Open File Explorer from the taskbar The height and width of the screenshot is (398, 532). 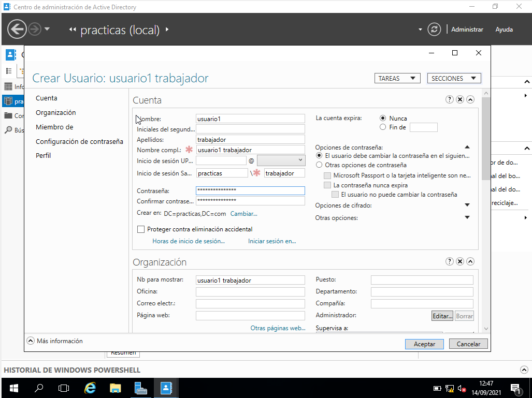(116, 388)
